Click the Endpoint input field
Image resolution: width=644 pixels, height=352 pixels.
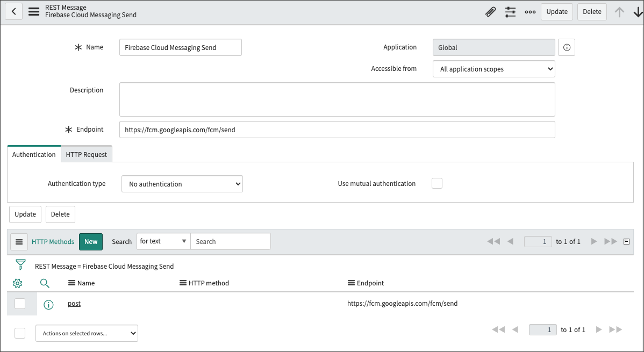(x=337, y=130)
